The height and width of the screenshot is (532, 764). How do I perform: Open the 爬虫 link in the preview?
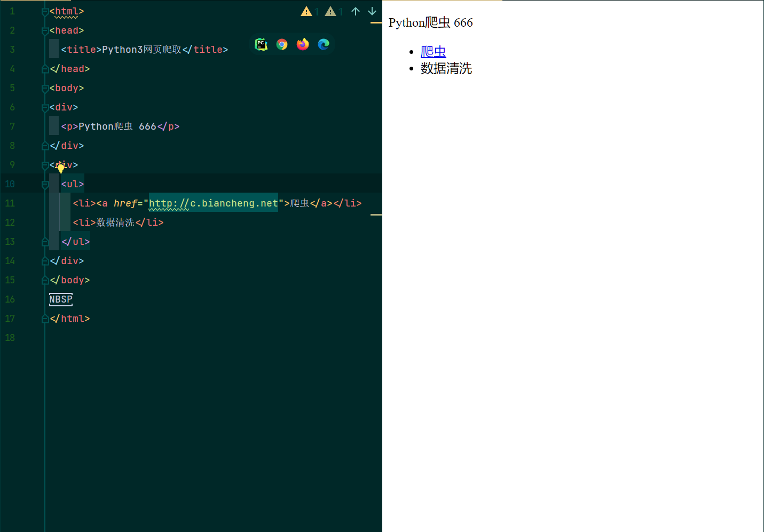[x=433, y=52]
